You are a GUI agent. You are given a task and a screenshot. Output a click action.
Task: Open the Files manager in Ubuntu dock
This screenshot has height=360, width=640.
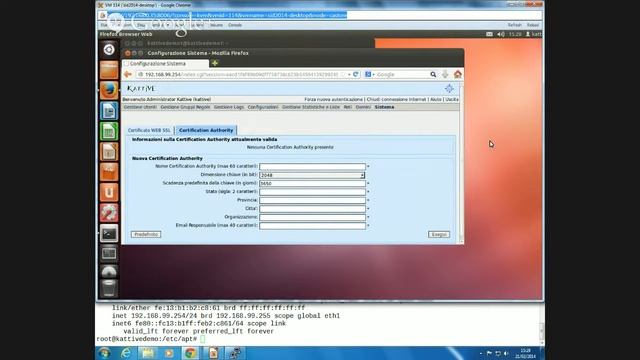pyautogui.click(x=109, y=70)
